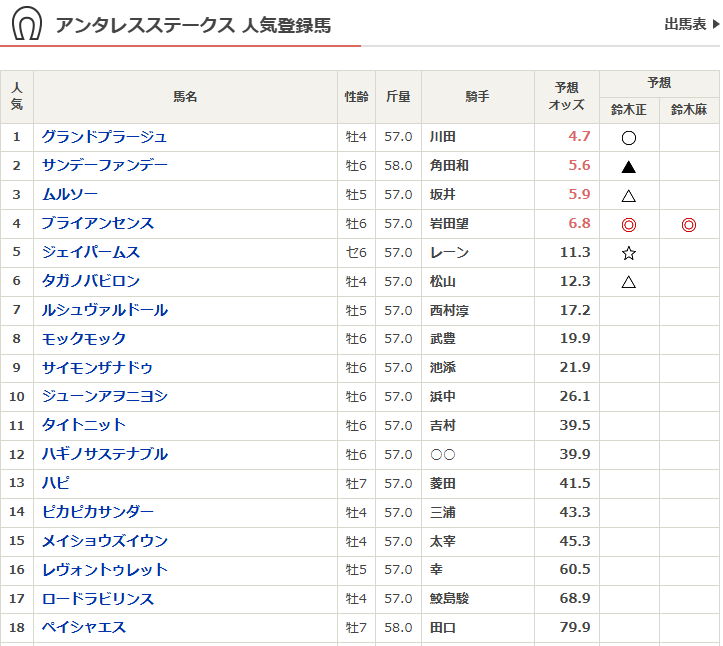Viewport: 723px width, 646px height.
Task: Click the triangle mark for タガノバビロン
Action: 629,282
